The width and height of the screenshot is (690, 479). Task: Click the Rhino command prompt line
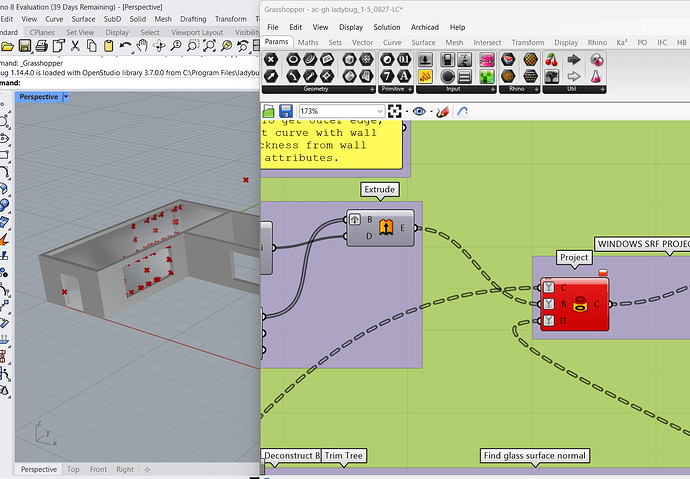(x=130, y=83)
